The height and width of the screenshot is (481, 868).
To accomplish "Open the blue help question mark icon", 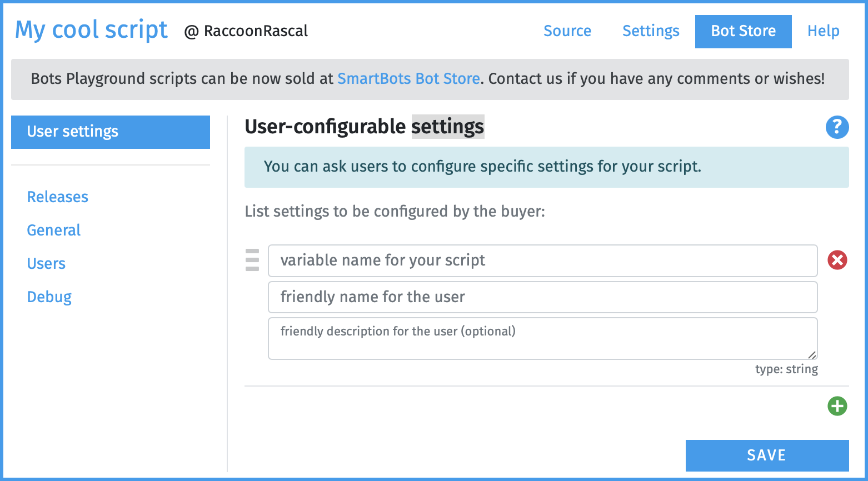I will coord(837,127).
